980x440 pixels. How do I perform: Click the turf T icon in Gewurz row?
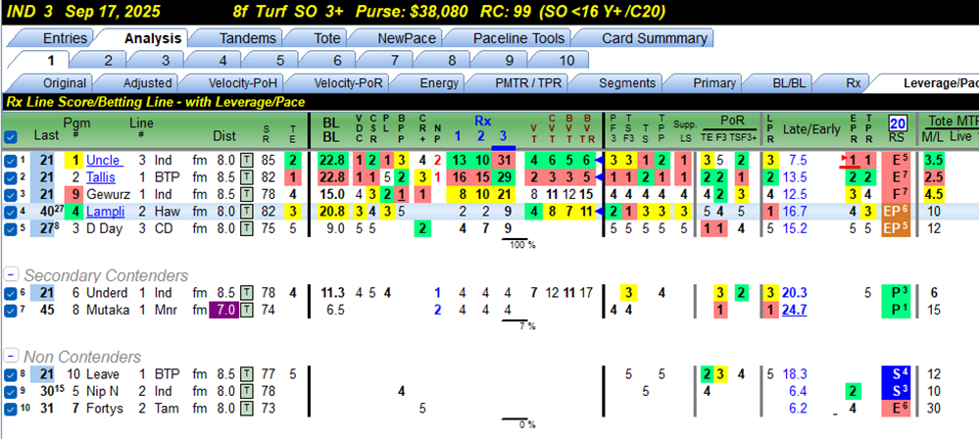coord(248,194)
